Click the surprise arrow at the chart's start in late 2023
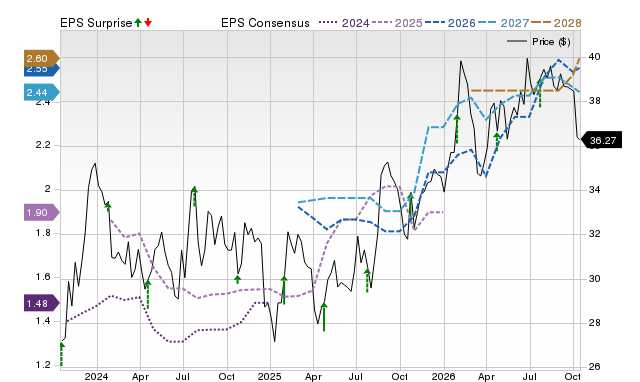This screenshot has width=640, height=382. click(x=62, y=354)
